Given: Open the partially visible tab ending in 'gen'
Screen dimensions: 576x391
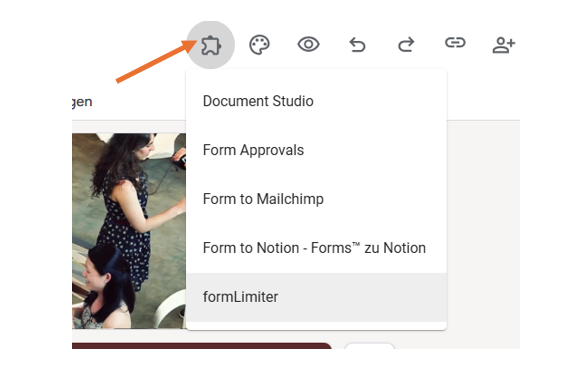Looking at the screenshot, I should (82, 101).
